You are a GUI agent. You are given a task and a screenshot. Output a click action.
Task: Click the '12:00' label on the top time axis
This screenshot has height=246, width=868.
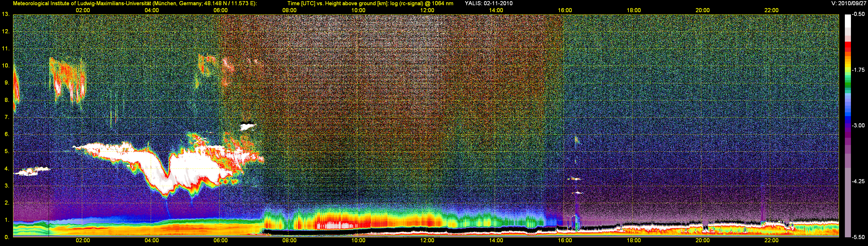(427, 10)
